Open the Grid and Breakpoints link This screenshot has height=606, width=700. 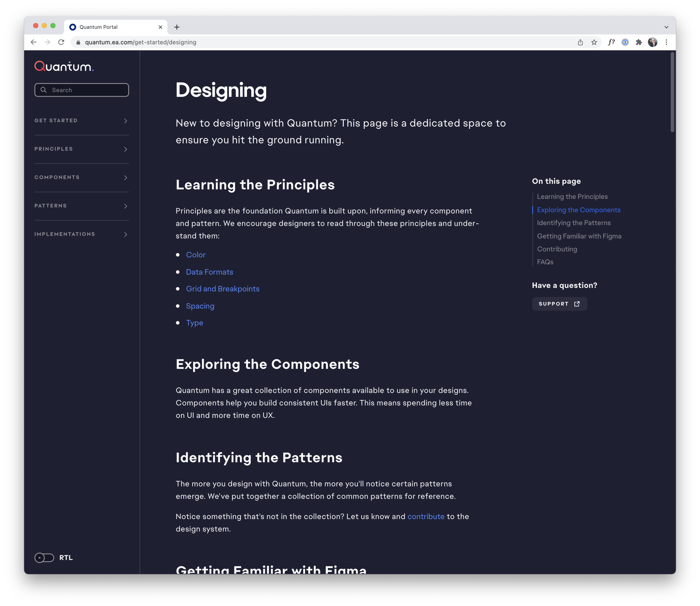pyautogui.click(x=222, y=289)
